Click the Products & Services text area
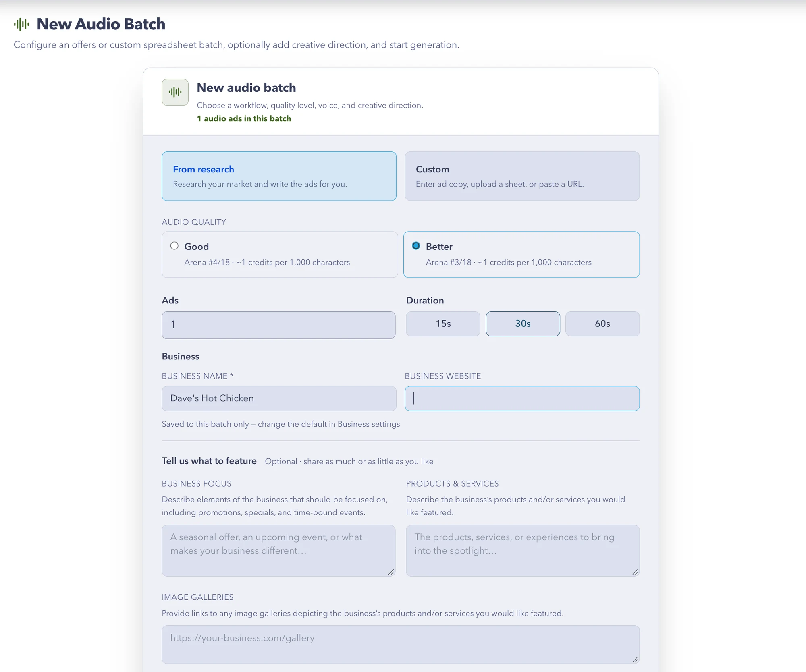This screenshot has width=806, height=672. click(523, 550)
